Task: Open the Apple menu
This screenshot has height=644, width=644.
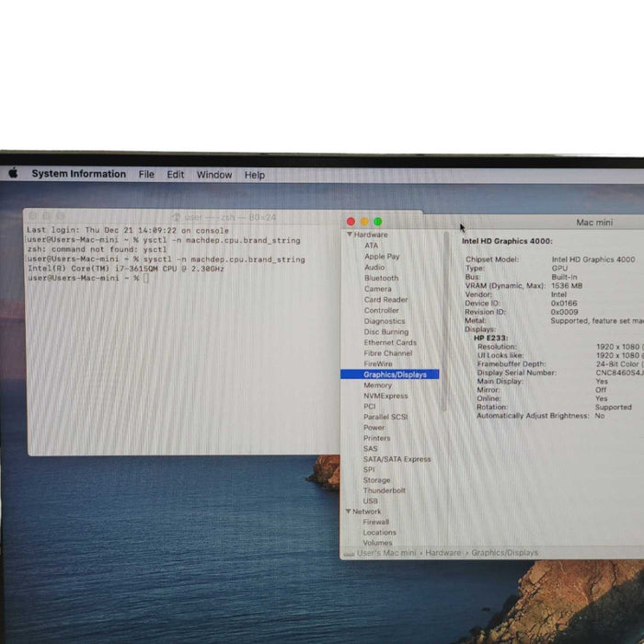Action: pos(13,173)
